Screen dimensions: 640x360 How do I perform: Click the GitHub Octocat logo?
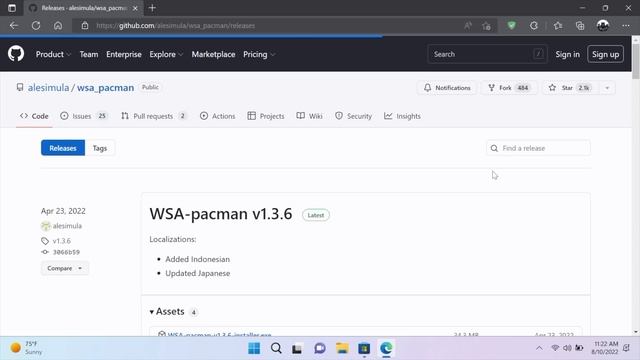point(16,54)
